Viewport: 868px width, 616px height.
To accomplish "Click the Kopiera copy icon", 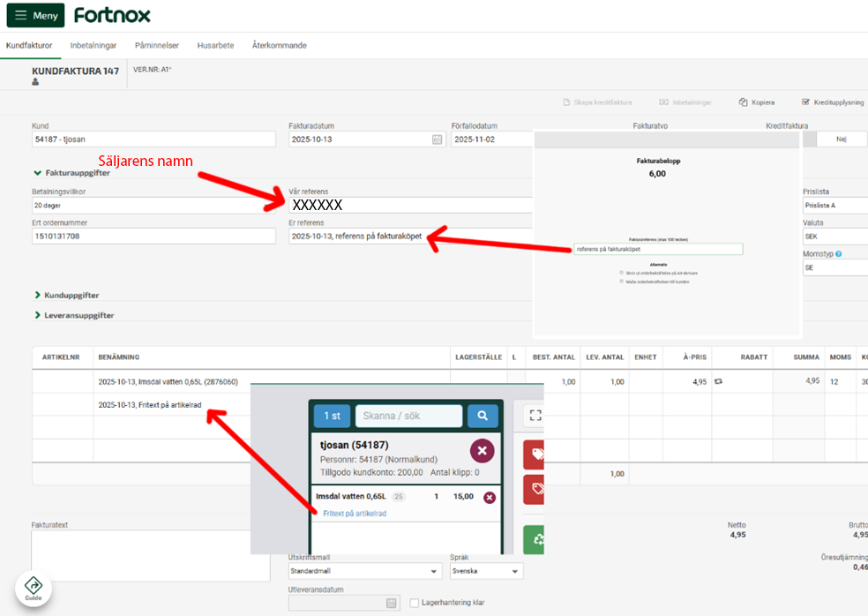I will pyautogui.click(x=744, y=102).
